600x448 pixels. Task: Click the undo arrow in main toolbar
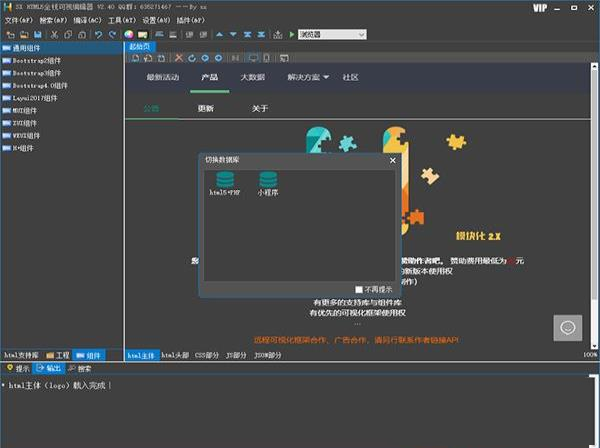pos(98,35)
